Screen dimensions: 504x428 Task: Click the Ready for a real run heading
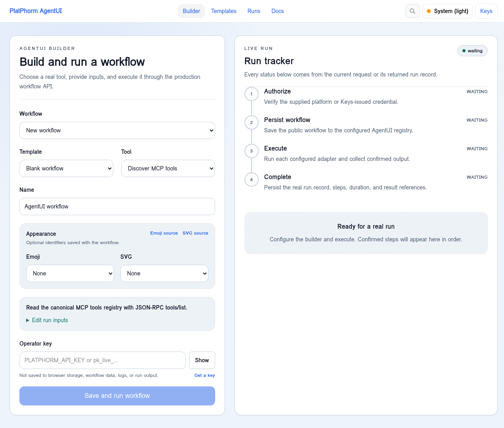(x=366, y=227)
